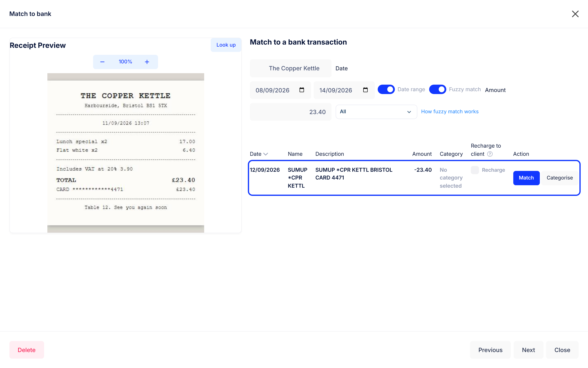Delete this receipt
This screenshot has width=588, height=368.
27,350
